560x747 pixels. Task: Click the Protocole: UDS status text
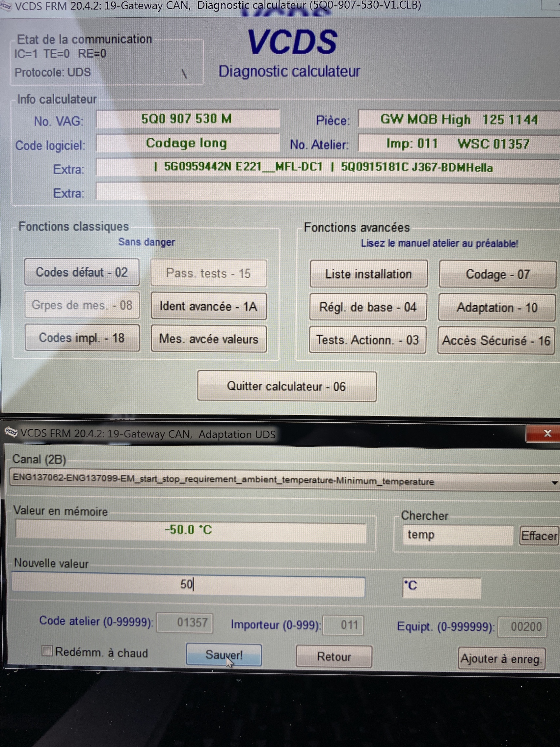click(53, 72)
